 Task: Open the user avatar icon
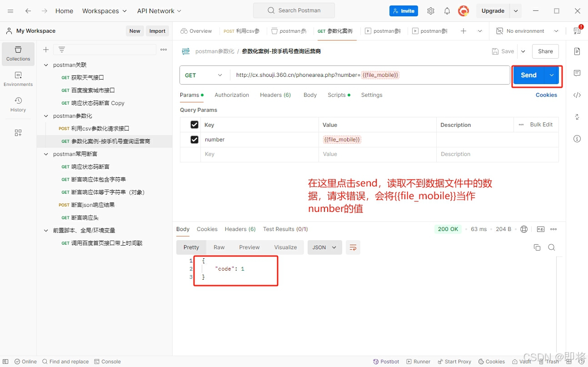[463, 11]
